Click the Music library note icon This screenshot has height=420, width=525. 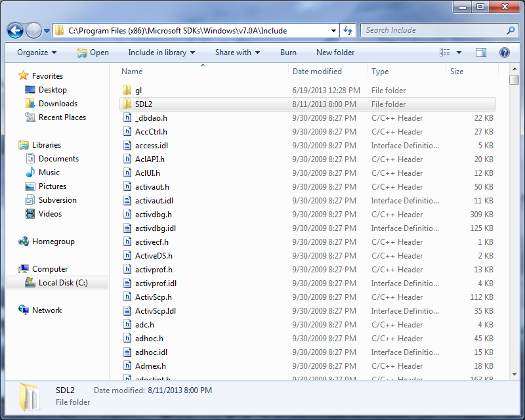(x=29, y=172)
